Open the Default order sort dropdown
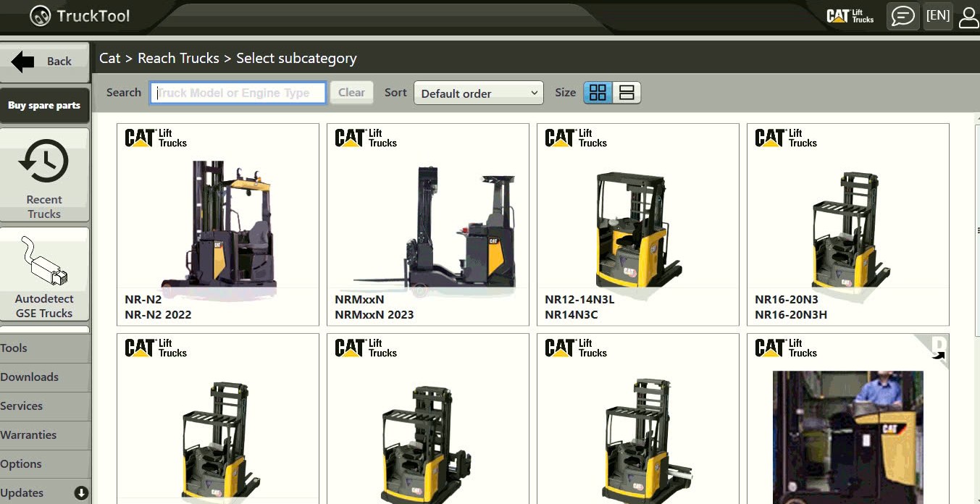Image resolution: width=980 pixels, height=504 pixels. (x=478, y=93)
